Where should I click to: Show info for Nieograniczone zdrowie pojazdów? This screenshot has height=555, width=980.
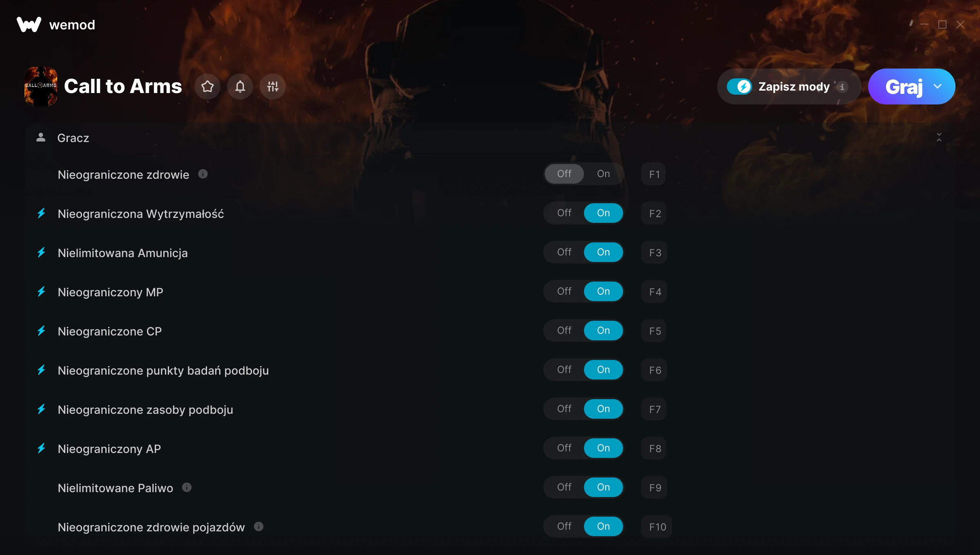click(258, 527)
